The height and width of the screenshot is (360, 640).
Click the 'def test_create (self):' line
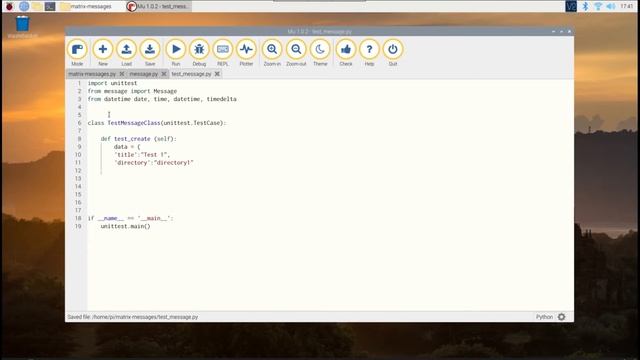(138, 139)
